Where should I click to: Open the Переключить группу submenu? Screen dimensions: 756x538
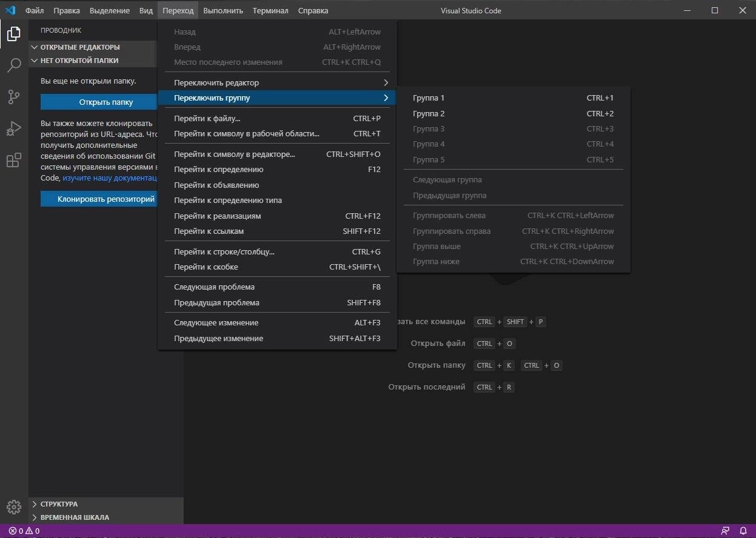277,98
